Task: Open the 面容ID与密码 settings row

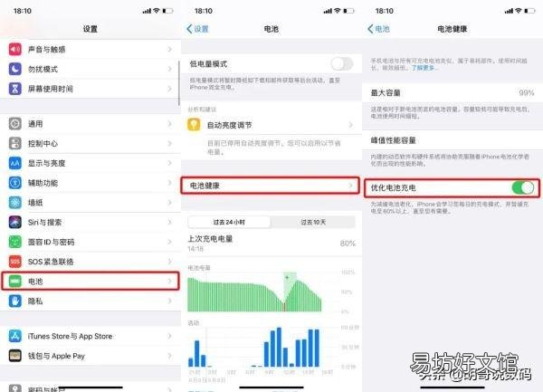Action: [x=90, y=242]
